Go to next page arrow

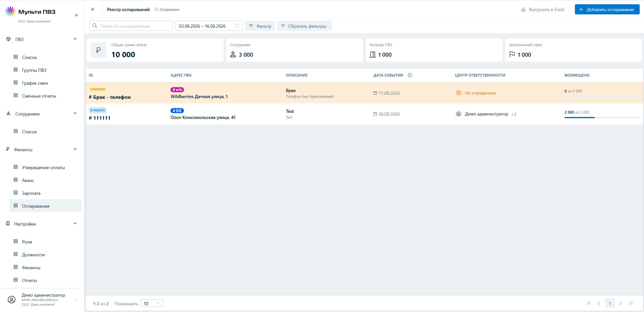[x=621, y=303]
